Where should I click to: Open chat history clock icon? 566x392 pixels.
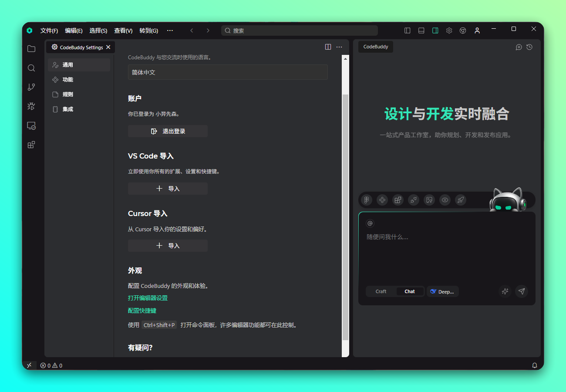coord(529,47)
